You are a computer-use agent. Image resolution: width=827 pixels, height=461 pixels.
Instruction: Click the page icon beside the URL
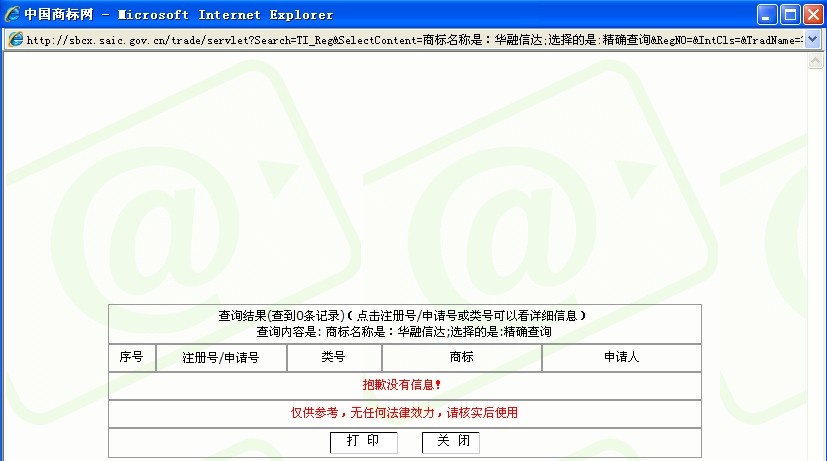15,40
